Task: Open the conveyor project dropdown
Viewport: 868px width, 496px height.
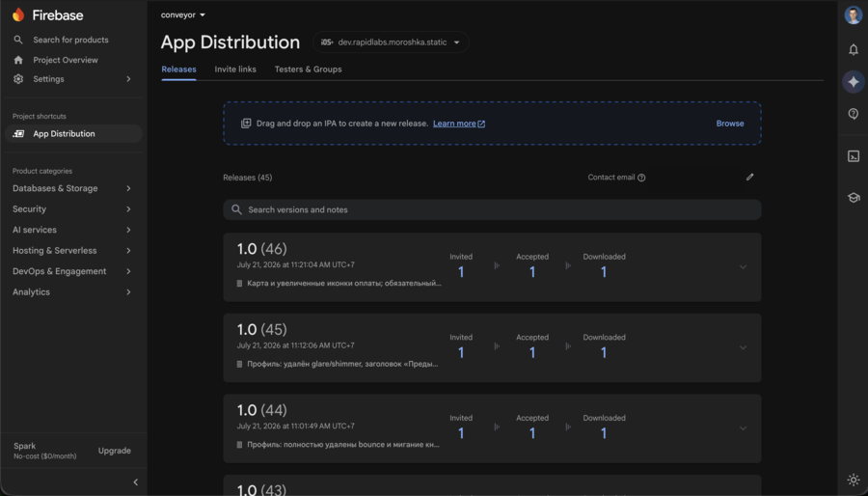Action: 183,14
